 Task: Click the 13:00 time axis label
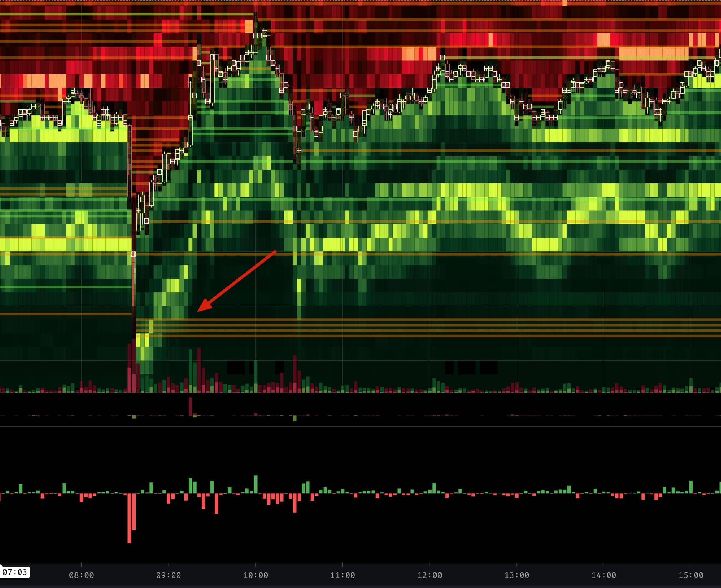coord(517,575)
